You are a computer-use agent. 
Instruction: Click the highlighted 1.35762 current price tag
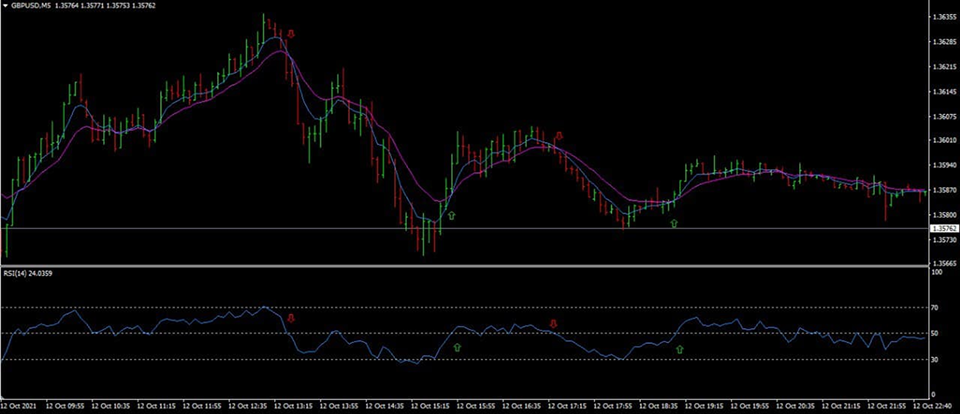(942, 229)
